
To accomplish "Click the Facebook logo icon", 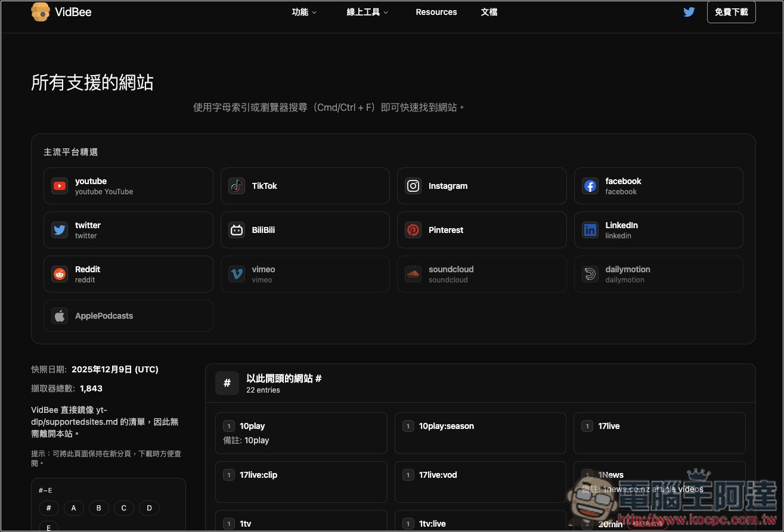I will click(590, 186).
